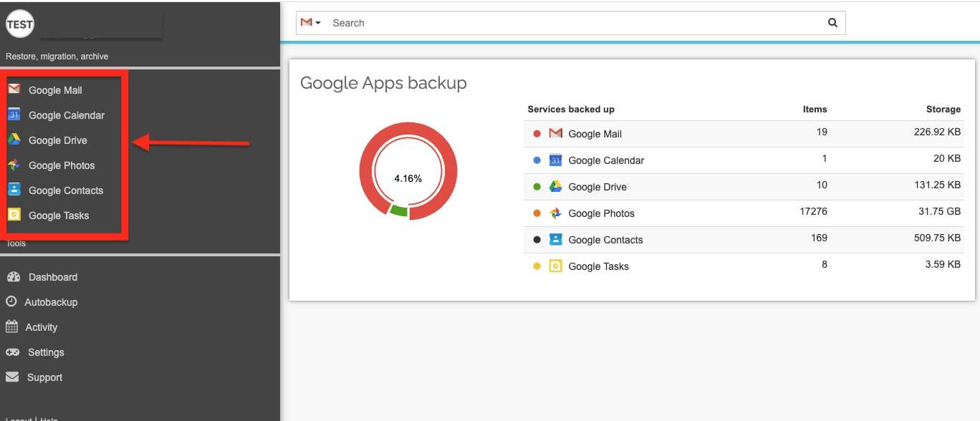980x421 pixels.
Task: Open Google Drive from the sidebar icon
Action: tap(14, 140)
